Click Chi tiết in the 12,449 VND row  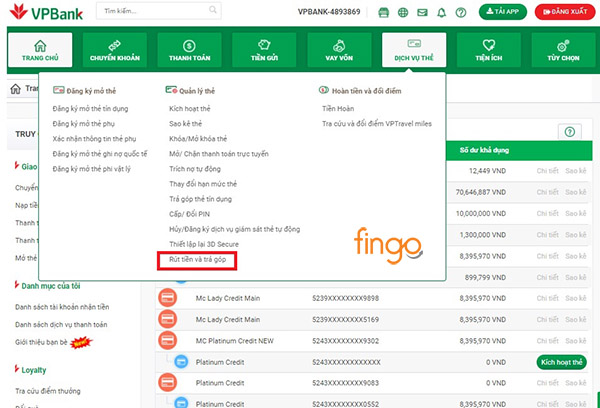pyautogui.click(x=548, y=171)
